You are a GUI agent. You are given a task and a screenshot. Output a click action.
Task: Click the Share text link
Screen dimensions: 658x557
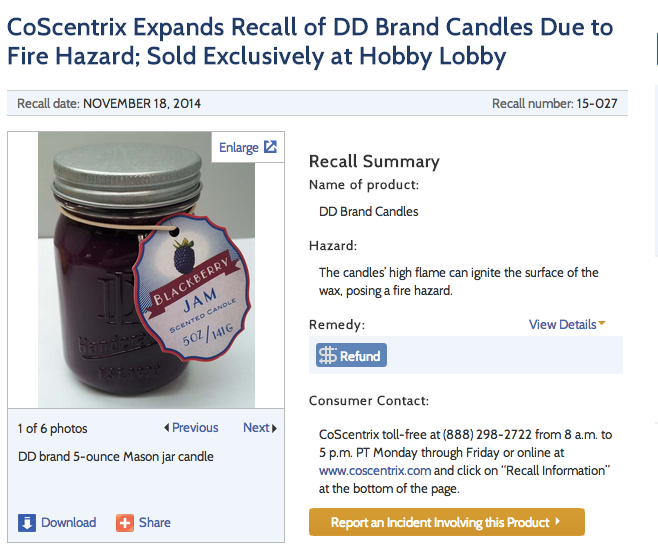155,522
